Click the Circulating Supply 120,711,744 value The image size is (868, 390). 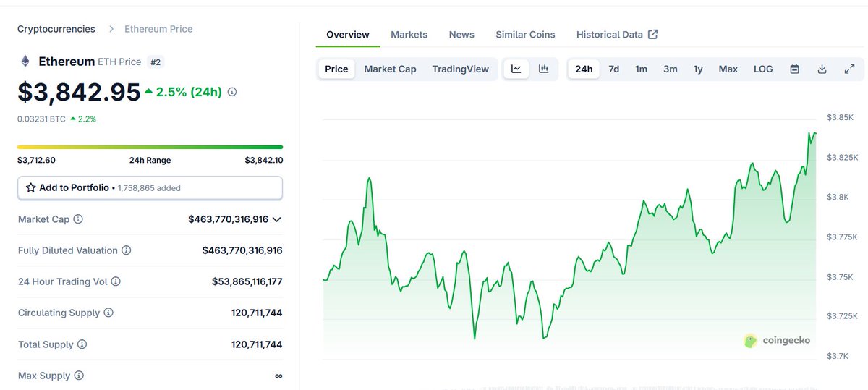[257, 313]
